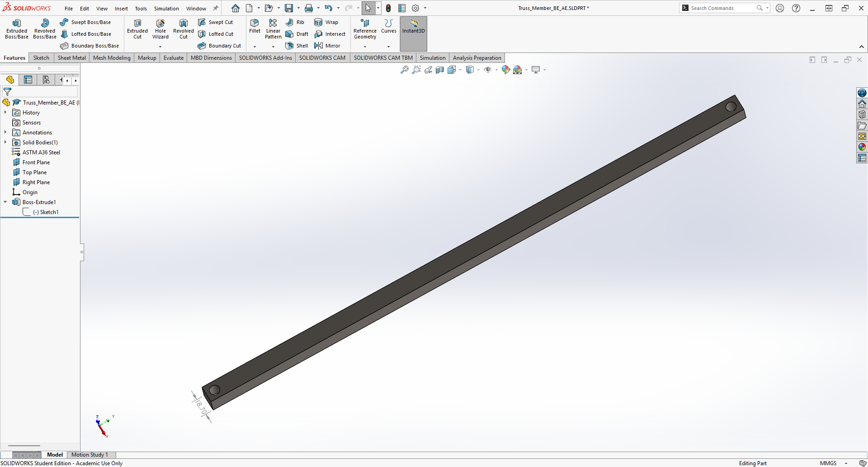The image size is (868, 467).
Task: Collapse the CommandManager ribbon chevron
Action: click(x=862, y=47)
